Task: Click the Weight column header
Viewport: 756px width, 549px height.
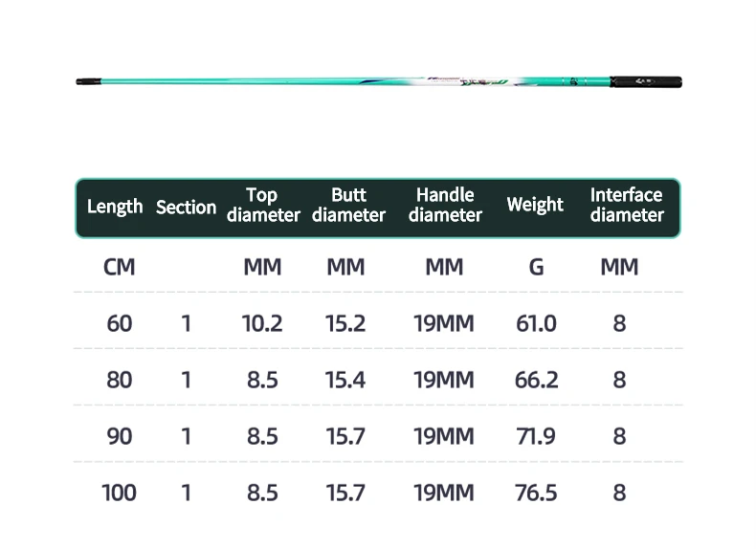Action: point(535,206)
